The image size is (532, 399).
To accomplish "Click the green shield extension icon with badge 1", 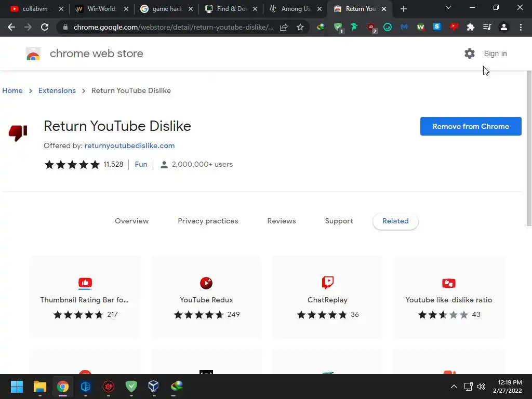I will (x=338, y=27).
